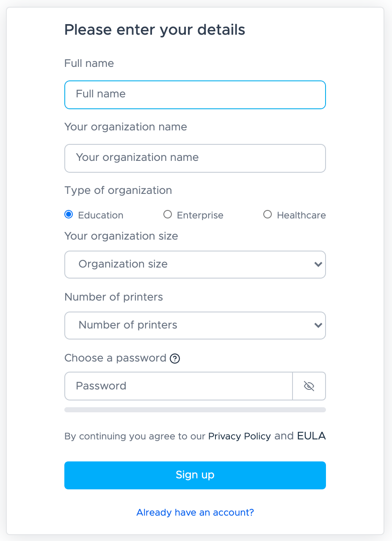Viewport: 392px width, 541px height.
Task: Click the Please enter your details heading
Action: [155, 30]
